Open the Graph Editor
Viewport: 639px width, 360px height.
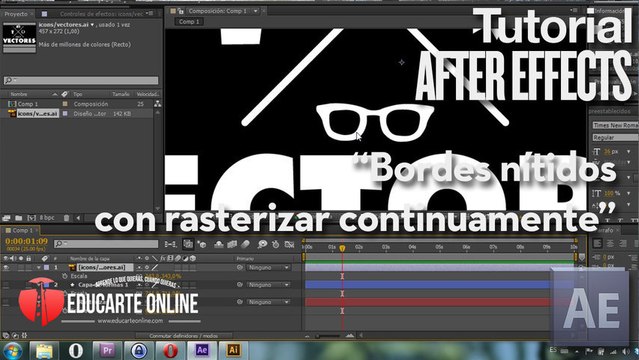(289, 244)
